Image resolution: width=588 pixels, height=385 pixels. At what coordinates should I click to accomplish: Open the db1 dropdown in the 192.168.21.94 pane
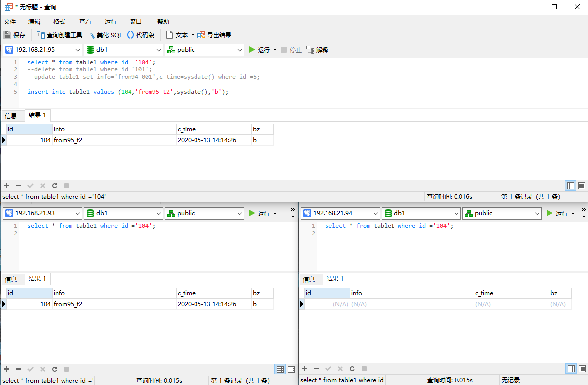[421, 213]
